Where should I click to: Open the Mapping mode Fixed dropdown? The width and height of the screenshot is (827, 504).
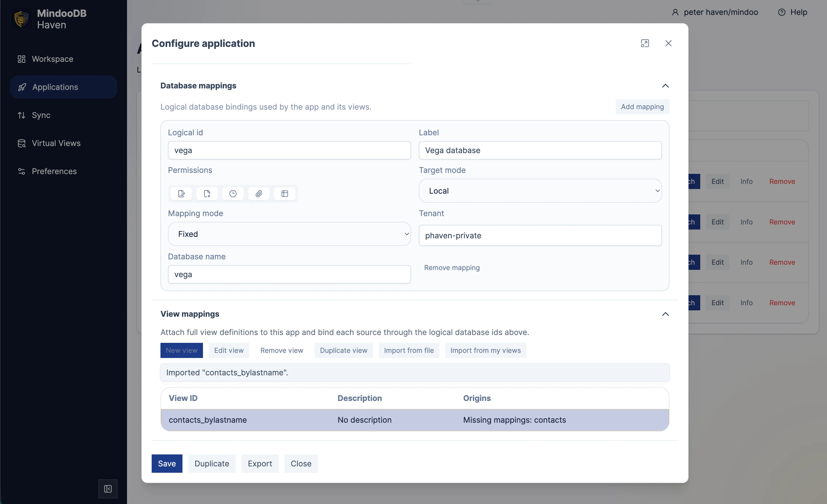click(289, 234)
